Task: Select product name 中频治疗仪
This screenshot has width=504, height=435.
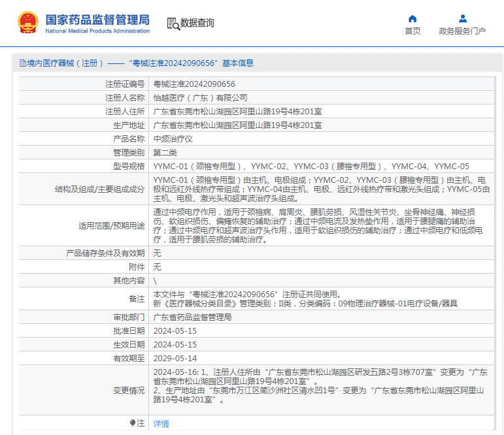Action: [x=173, y=138]
